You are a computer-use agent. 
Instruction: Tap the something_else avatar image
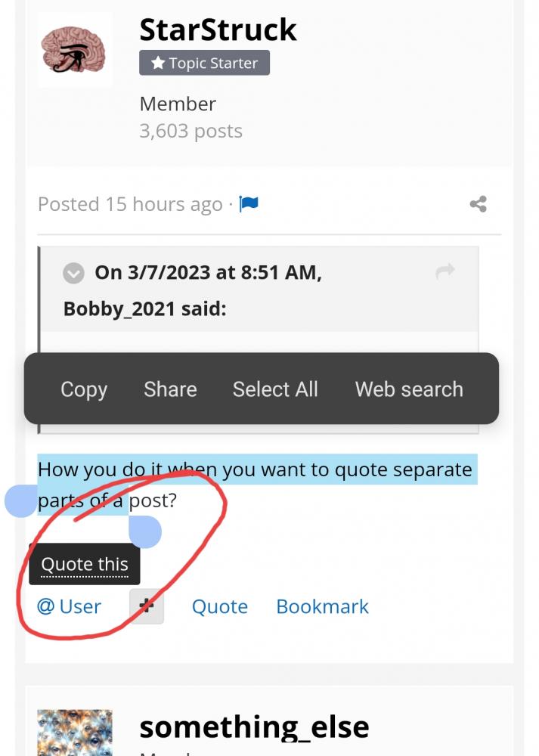click(75, 733)
